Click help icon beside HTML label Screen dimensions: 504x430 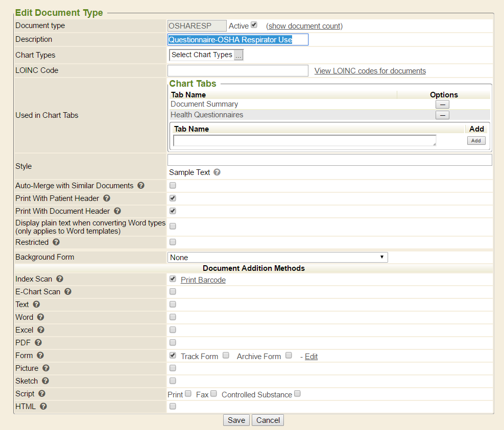tap(43, 407)
